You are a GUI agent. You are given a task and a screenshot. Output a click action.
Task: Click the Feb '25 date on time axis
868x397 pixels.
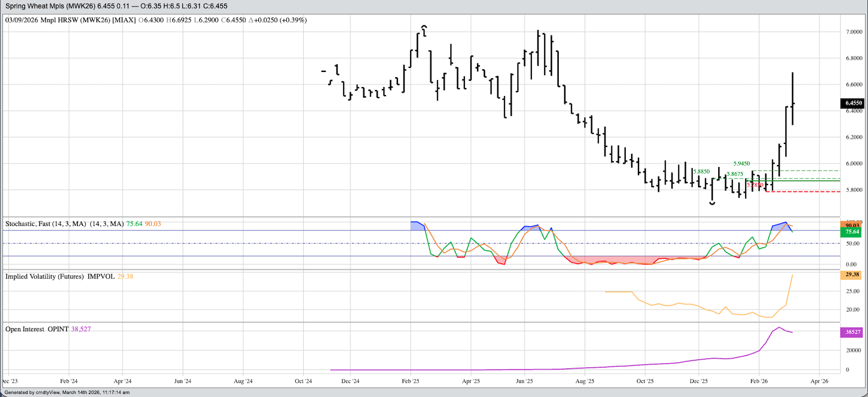point(411,381)
